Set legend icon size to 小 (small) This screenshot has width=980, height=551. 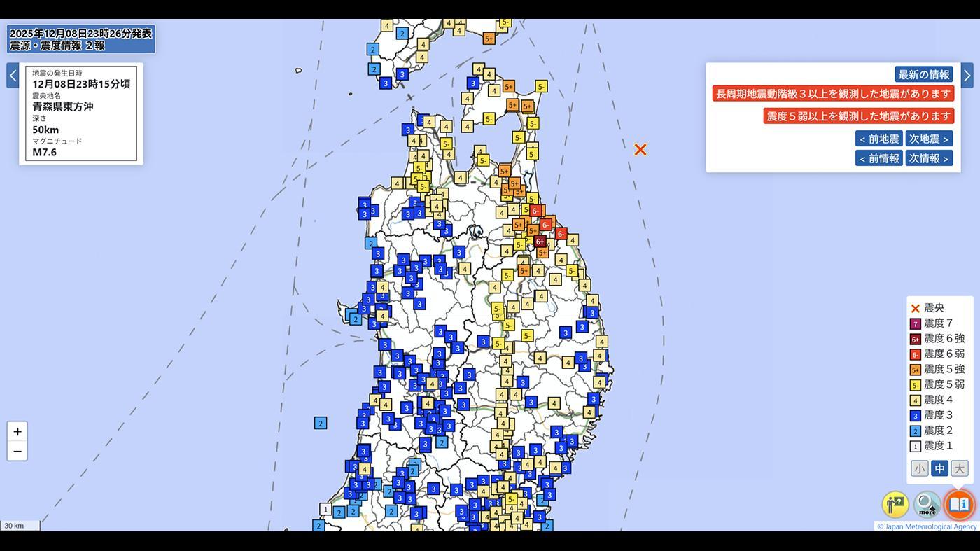(x=919, y=468)
